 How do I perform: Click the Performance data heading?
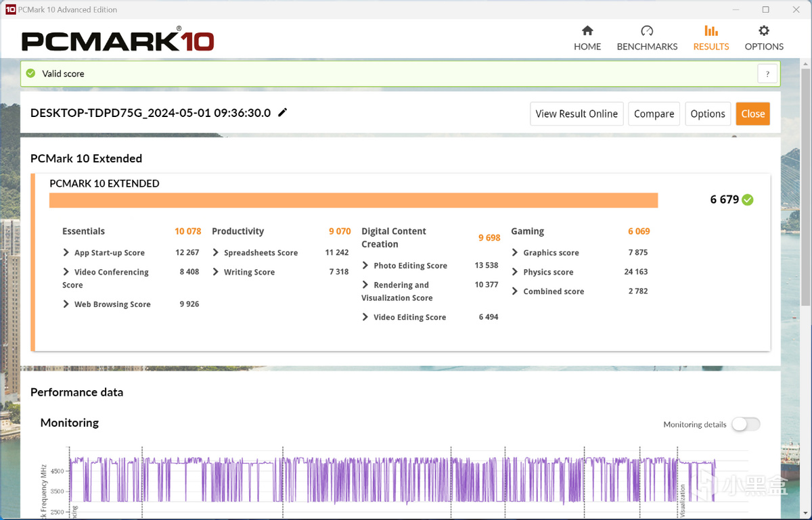point(76,392)
